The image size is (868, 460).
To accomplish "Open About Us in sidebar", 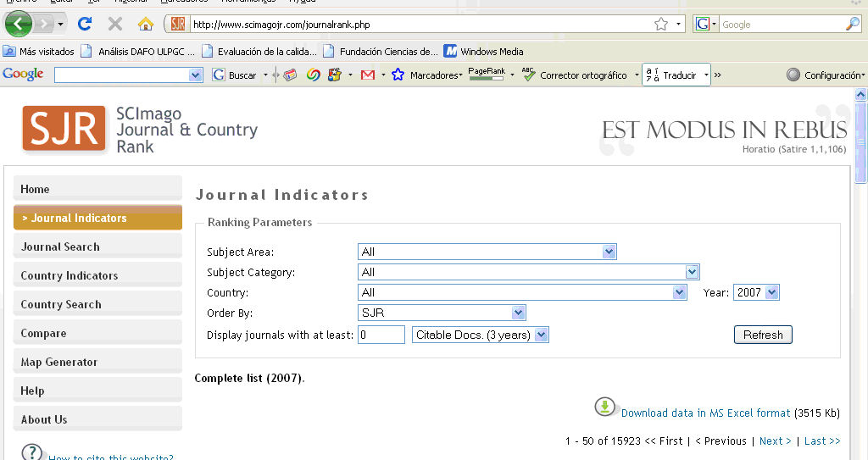I will [97, 419].
